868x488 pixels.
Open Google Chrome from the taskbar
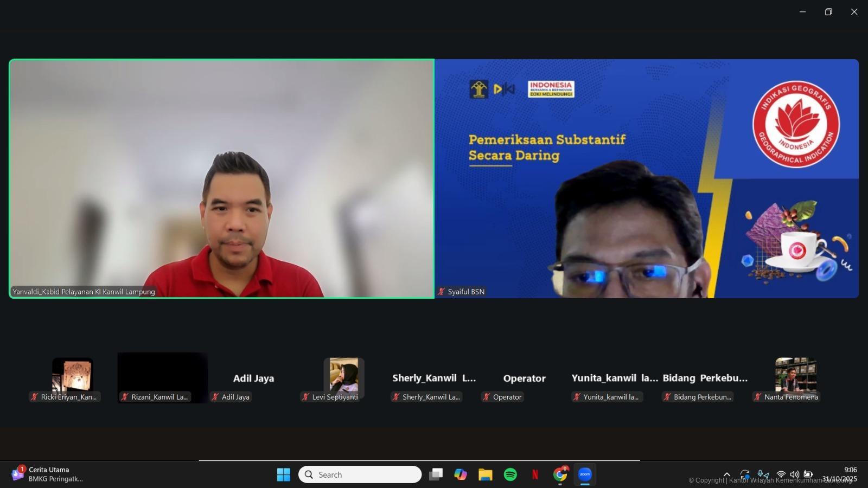[x=560, y=474]
